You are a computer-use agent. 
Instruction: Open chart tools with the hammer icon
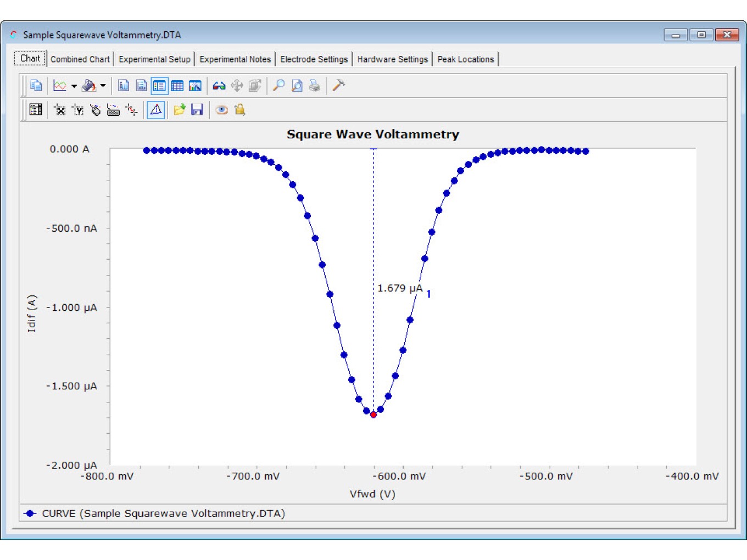[x=339, y=85]
